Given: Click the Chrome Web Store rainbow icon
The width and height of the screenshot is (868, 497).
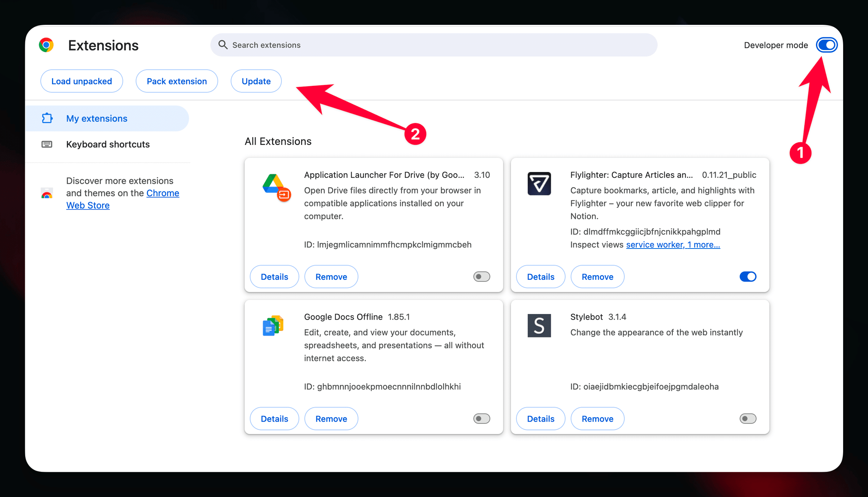Looking at the screenshot, I should (x=47, y=194).
